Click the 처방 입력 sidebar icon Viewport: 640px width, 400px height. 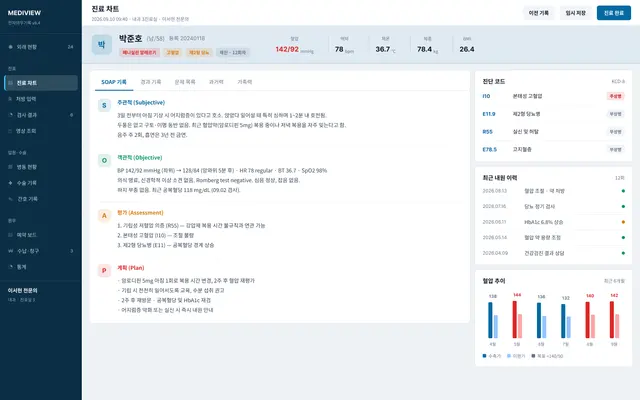[11, 99]
